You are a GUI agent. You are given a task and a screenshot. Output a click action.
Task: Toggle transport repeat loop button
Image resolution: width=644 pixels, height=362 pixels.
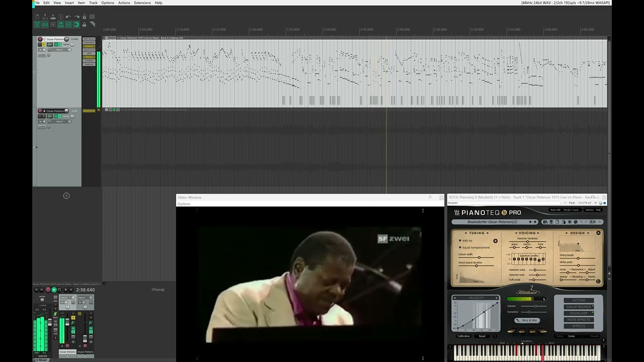[x=59, y=290]
